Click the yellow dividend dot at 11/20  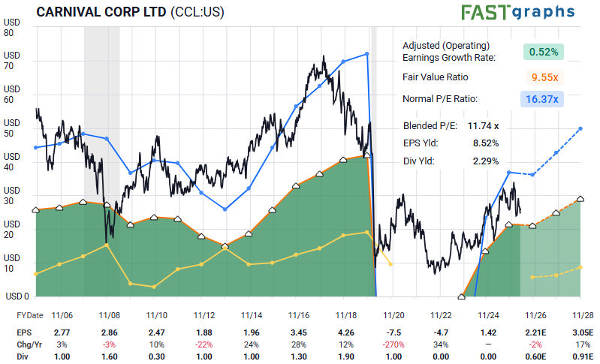390,264
